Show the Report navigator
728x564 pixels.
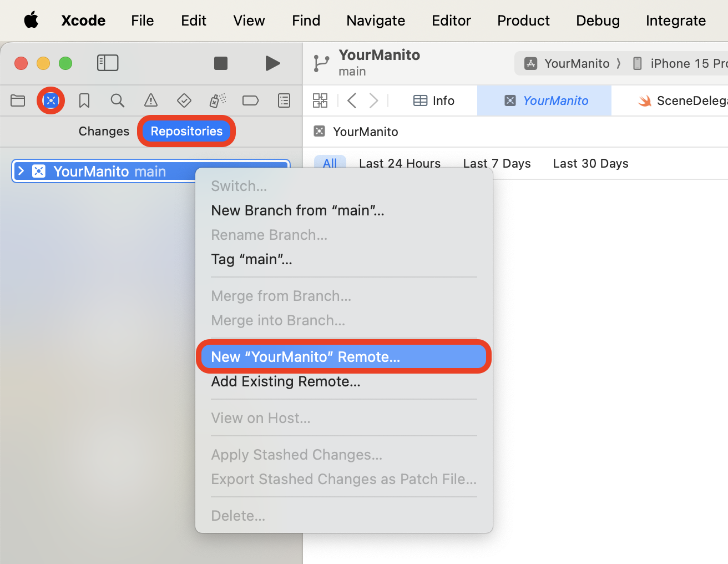[284, 100]
